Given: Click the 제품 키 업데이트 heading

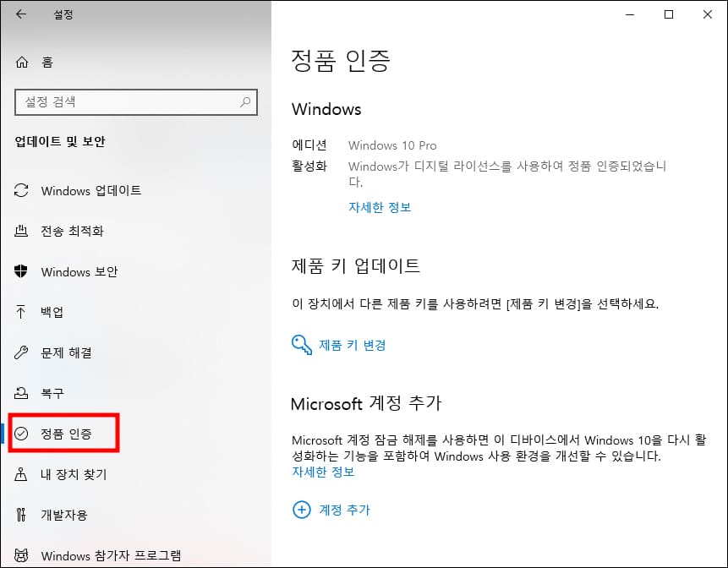Looking at the screenshot, I should [x=356, y=265].
